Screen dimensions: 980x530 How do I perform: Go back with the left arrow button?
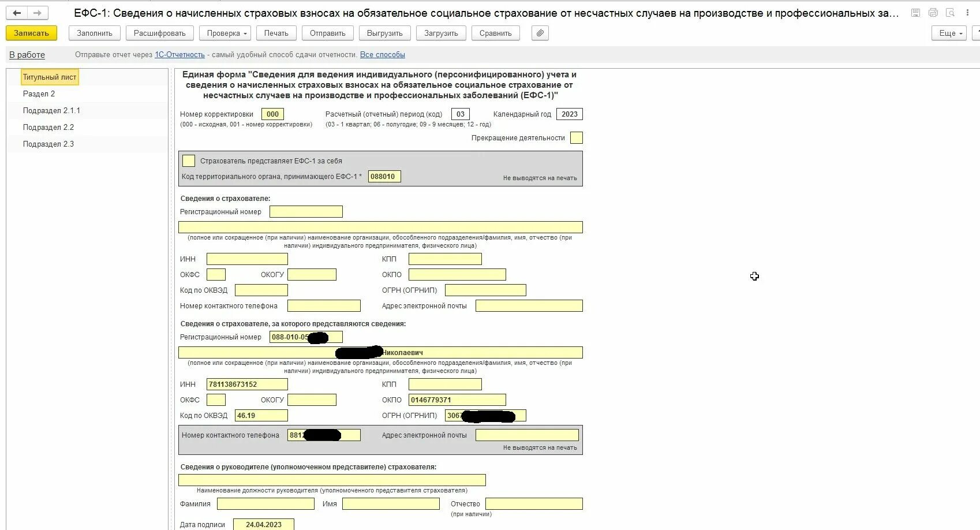pyautogui.click(x=17, y=13)
